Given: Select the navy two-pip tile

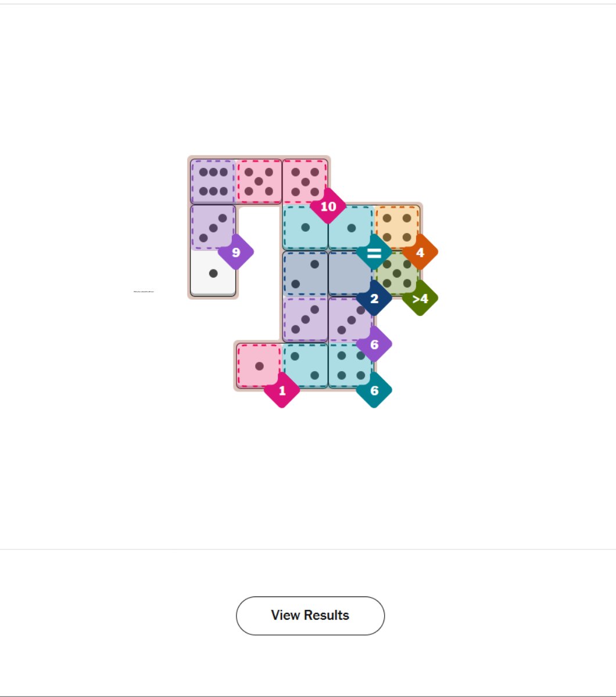Looking at the screenshot, I should tap(305, 273).
